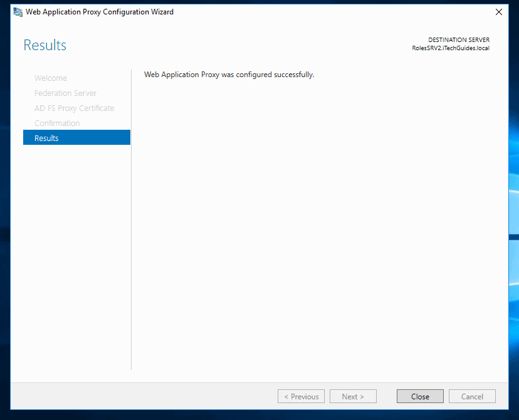Select the RolesSRV2.iTechGuides.local server name
Screen dimensions: 519x420
tap(451, 48)
